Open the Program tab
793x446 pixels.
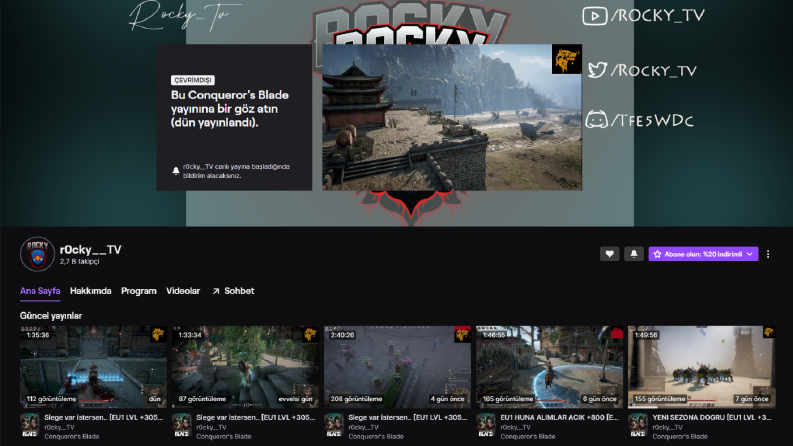click(x=139, y=291)
